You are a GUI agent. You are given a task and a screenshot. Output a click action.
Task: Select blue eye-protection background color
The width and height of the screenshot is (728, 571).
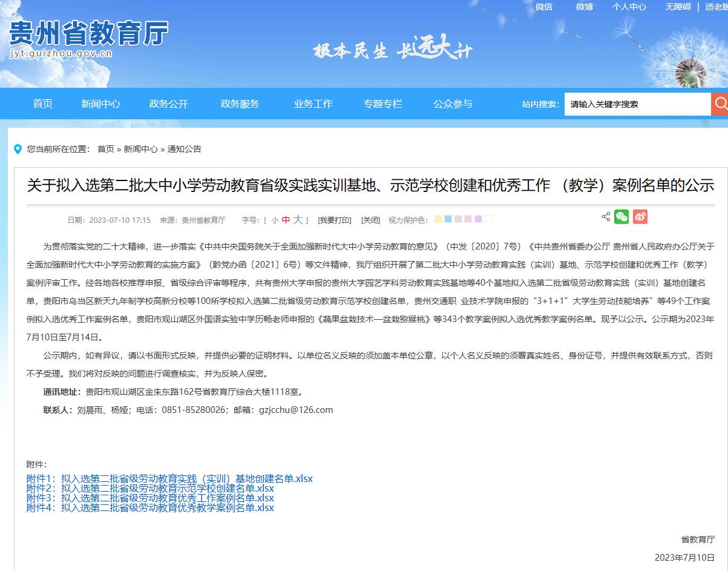pos(448,219)
